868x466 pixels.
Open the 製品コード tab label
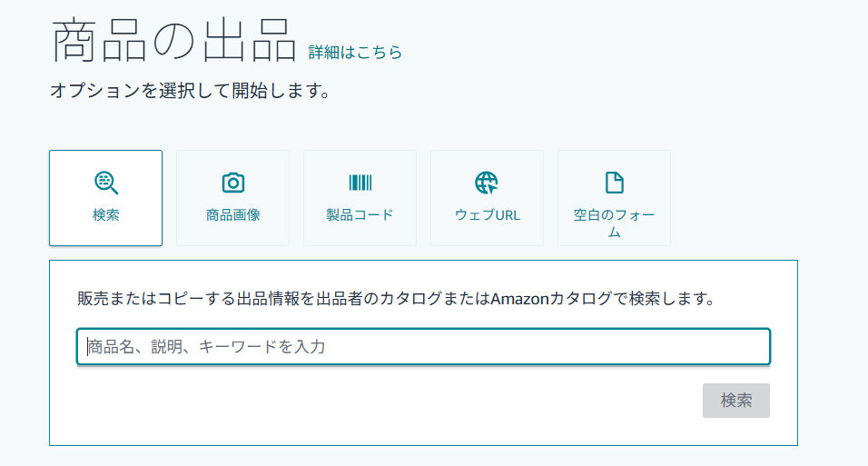(x=360, y=215)
